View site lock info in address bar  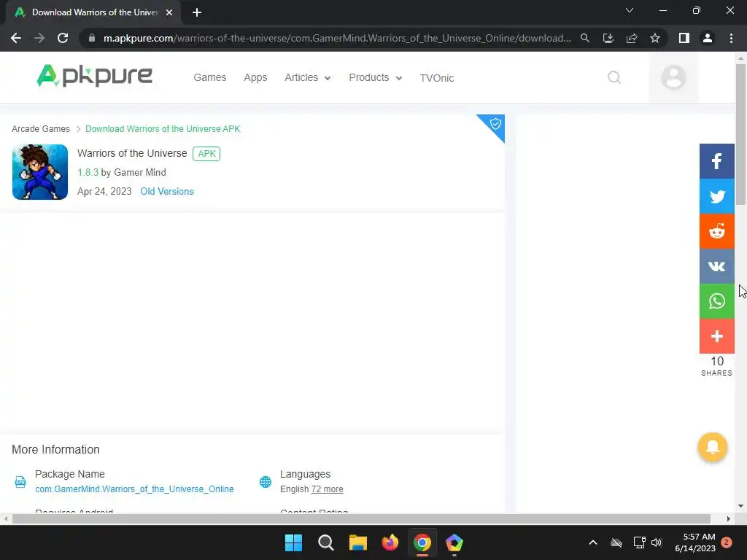(x=92, y=38)
